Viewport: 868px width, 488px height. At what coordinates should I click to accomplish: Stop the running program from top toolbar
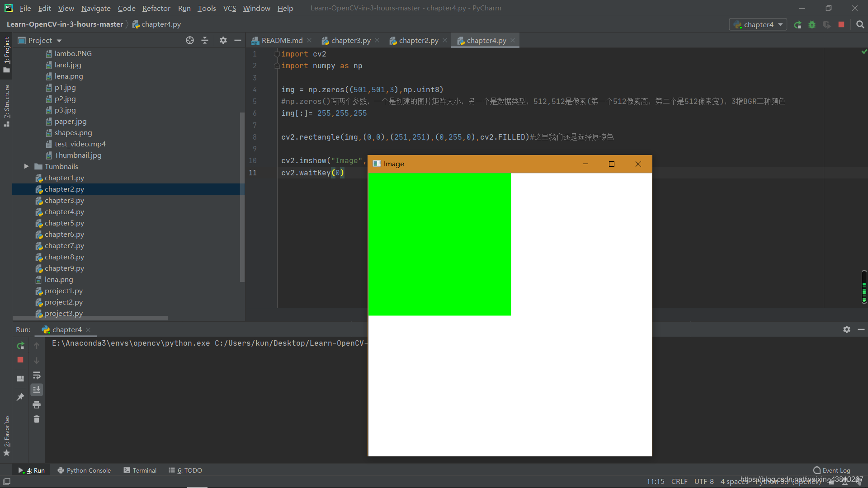(841, 24)
